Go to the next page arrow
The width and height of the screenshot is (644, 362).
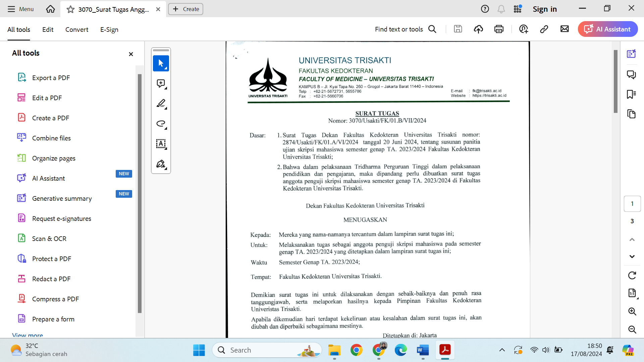point(632,256)
